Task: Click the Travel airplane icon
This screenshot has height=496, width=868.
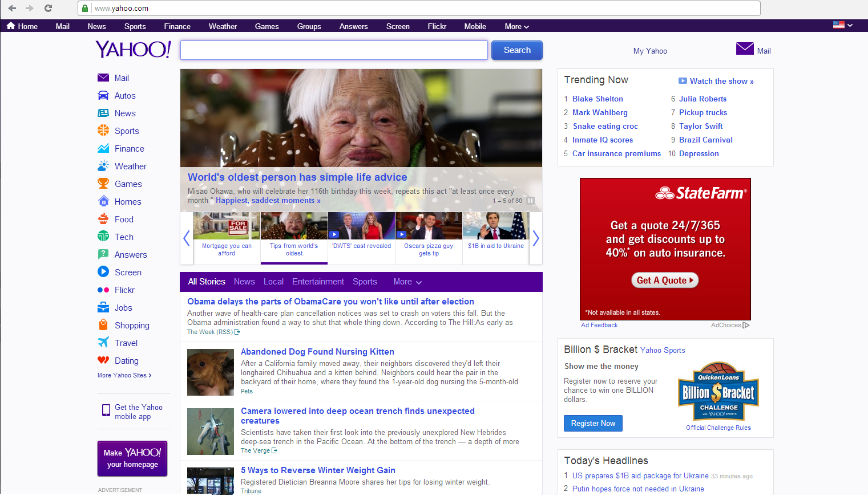Action: (x=103, y=343)
